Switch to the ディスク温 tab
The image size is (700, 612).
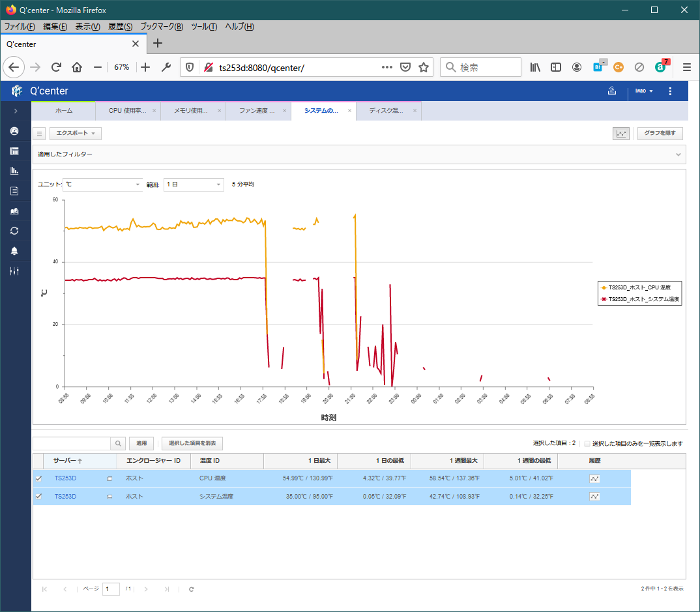point(386,111)
